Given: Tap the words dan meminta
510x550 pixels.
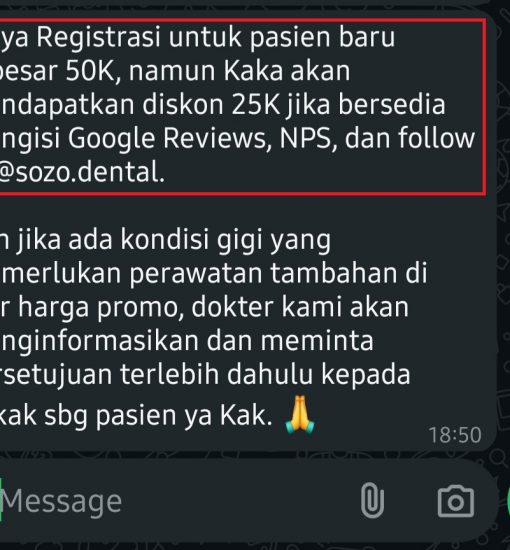Looking at the screenshot, I should tap(290, 341).
